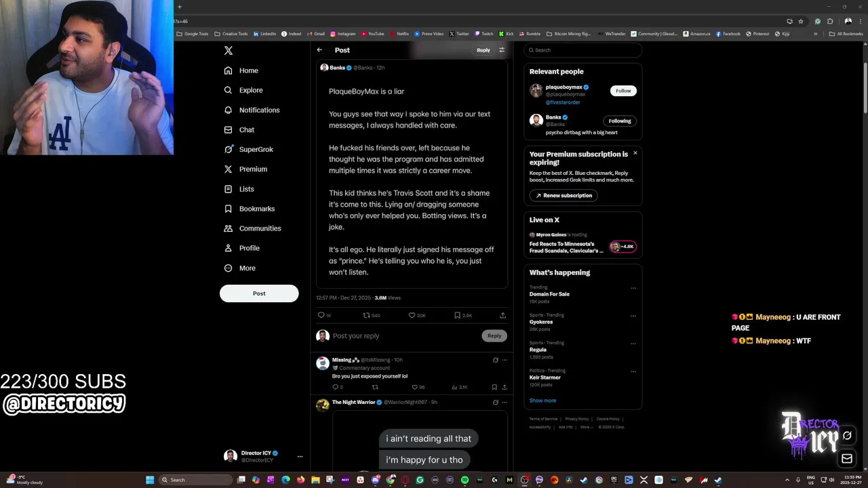
Task: Bookmark this page with the star icon
Action: (x=801, y=21)
